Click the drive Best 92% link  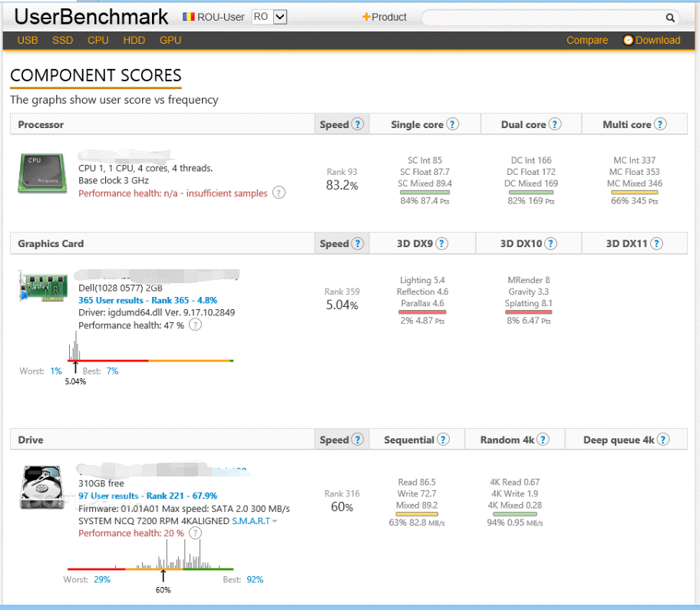point(255,579)
